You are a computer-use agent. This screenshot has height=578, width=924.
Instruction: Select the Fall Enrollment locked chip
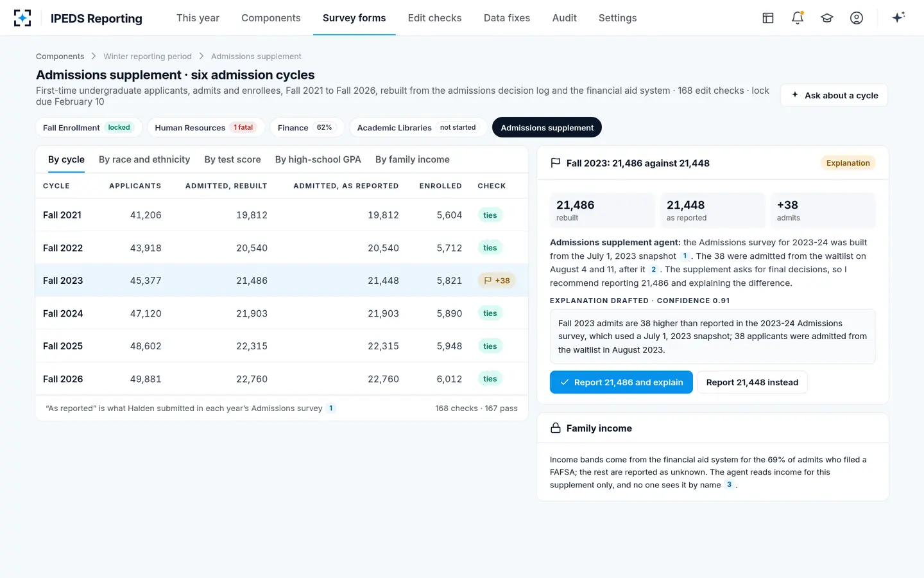click(x=89, y=127)
